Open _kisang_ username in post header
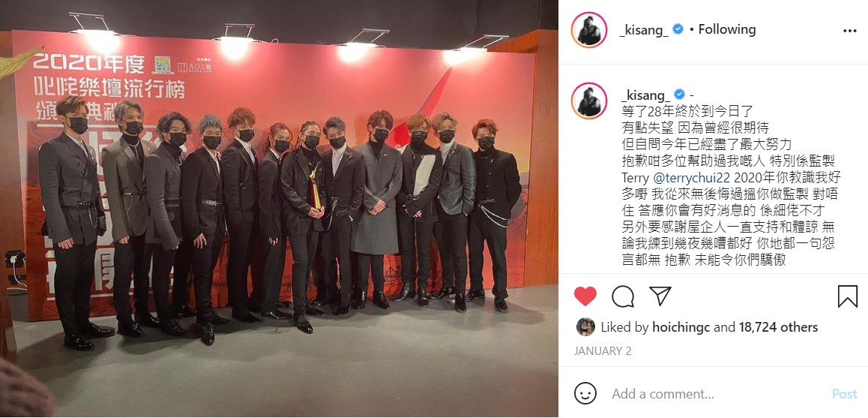 645,30
